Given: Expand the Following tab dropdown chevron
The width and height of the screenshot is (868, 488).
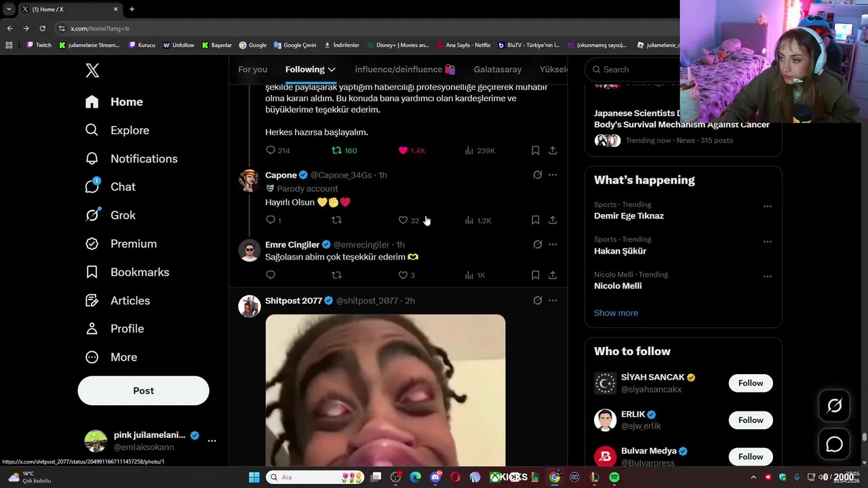Looking at the screenshot, I should 331,70.
